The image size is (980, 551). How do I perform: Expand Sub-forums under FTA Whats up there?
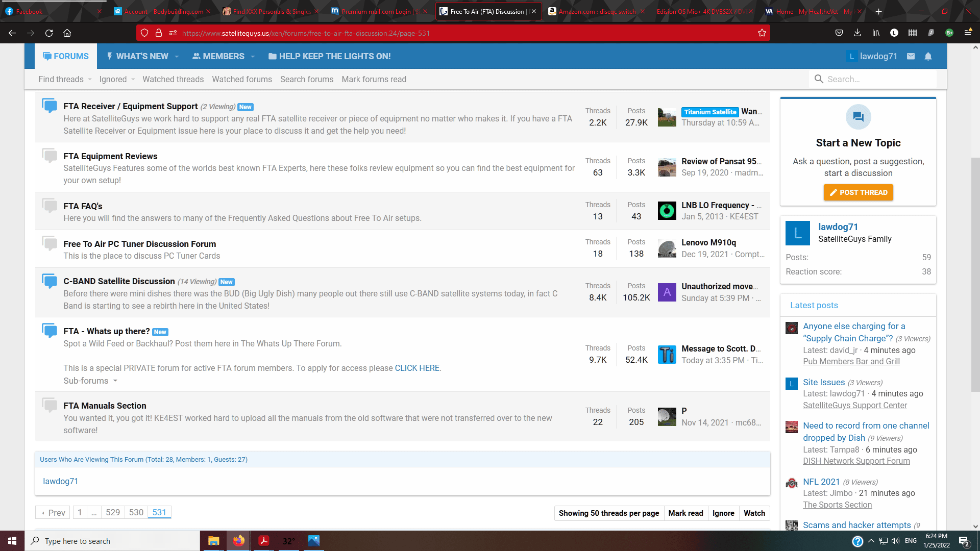90,381
